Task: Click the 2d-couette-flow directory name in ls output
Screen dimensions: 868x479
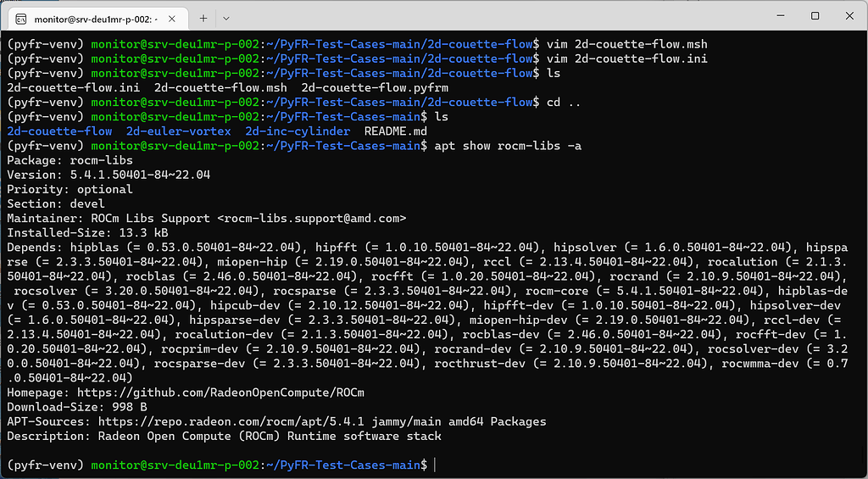Action: pos(59,131)
